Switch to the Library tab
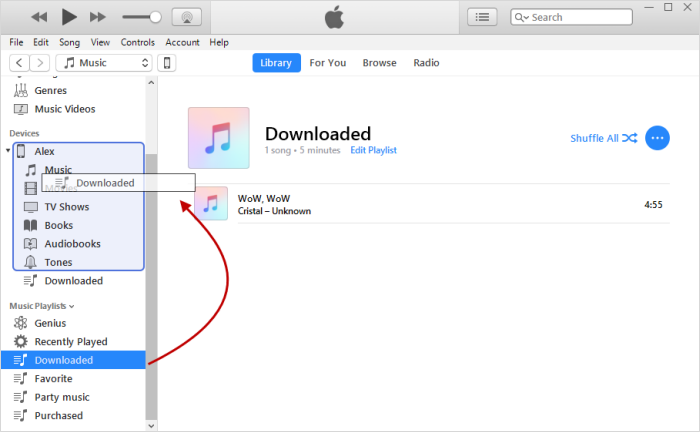The height and width of the screenshot is (432, 700). pyautogui.click(x=276, y=63)
